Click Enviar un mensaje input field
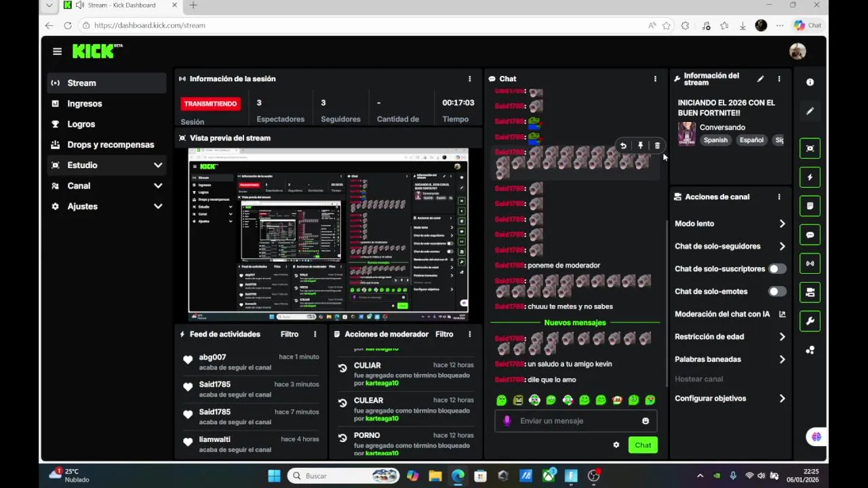 click(x=576, y=421)
